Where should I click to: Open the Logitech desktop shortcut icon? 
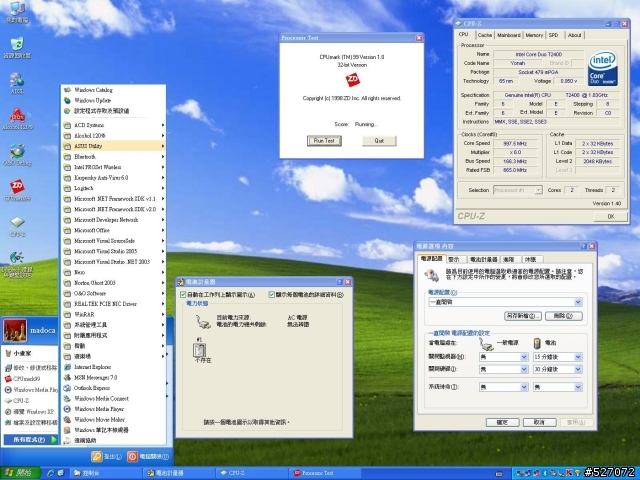click(x=17, y=264)
